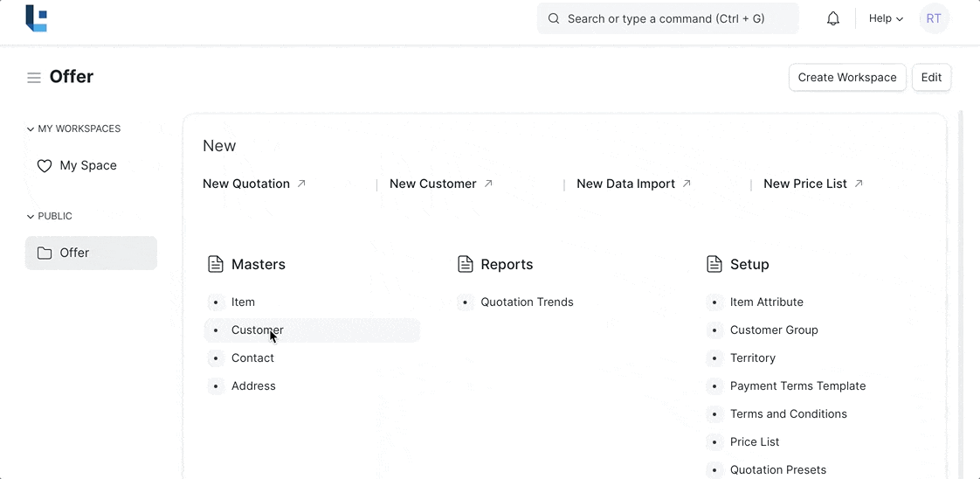Click the app logo in top-left corner
980x479 pixels.
coord(36,18)
